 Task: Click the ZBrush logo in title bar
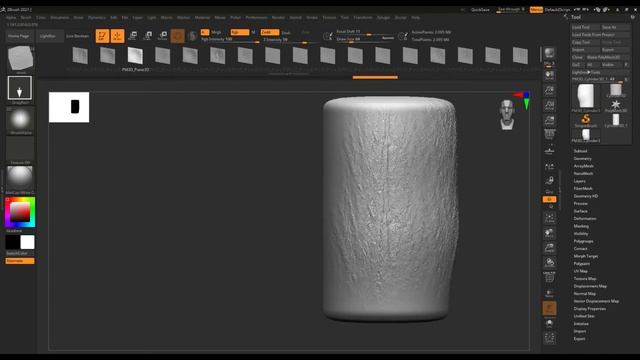(3, 9)
